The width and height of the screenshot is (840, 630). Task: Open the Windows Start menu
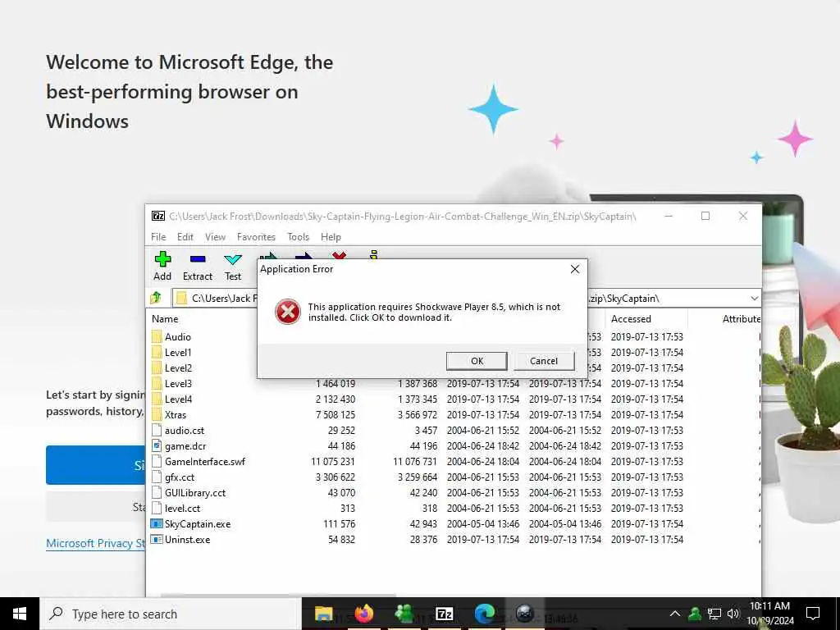tap(20, 614)
